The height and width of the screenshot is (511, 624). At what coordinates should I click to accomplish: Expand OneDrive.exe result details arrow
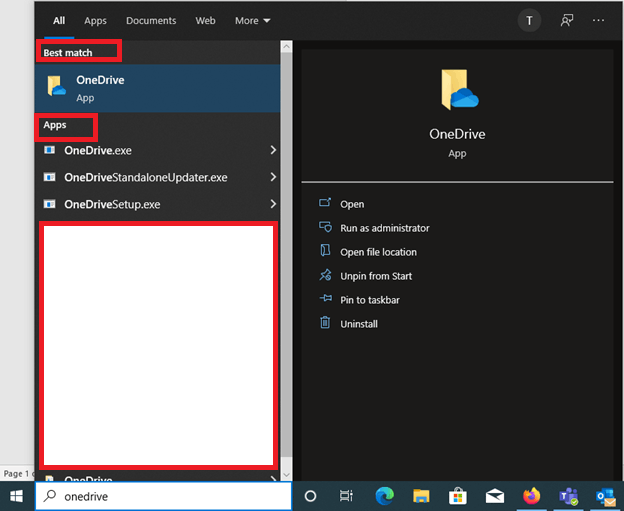click(x=273, y=150)
